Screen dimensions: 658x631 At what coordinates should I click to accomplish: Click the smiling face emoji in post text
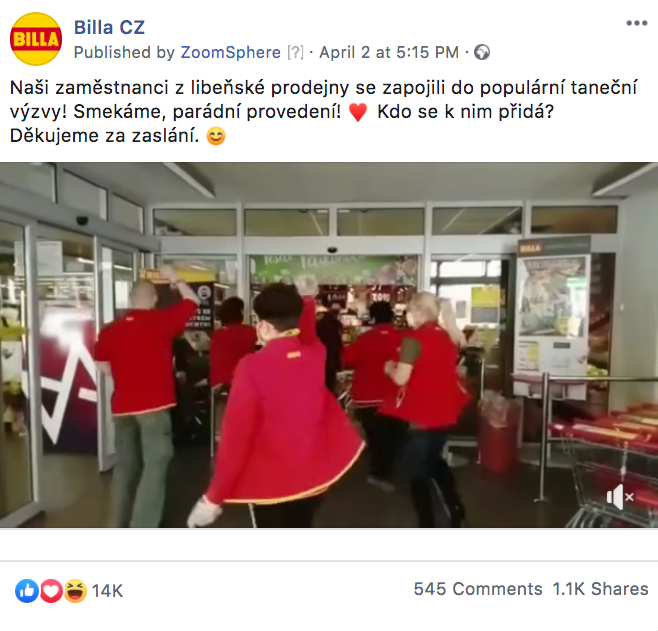click(216, 136)
